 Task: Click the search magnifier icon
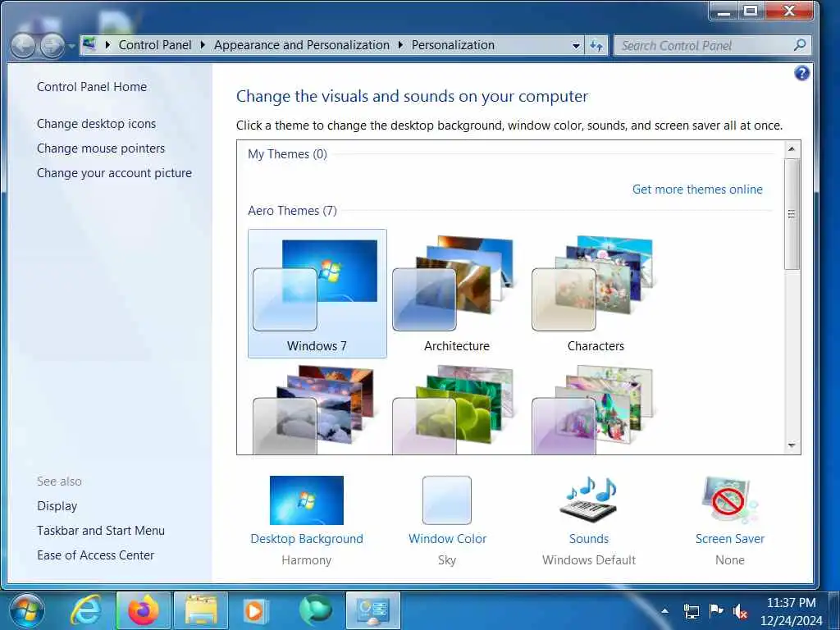pyautogui.click(x=800, y=45)
